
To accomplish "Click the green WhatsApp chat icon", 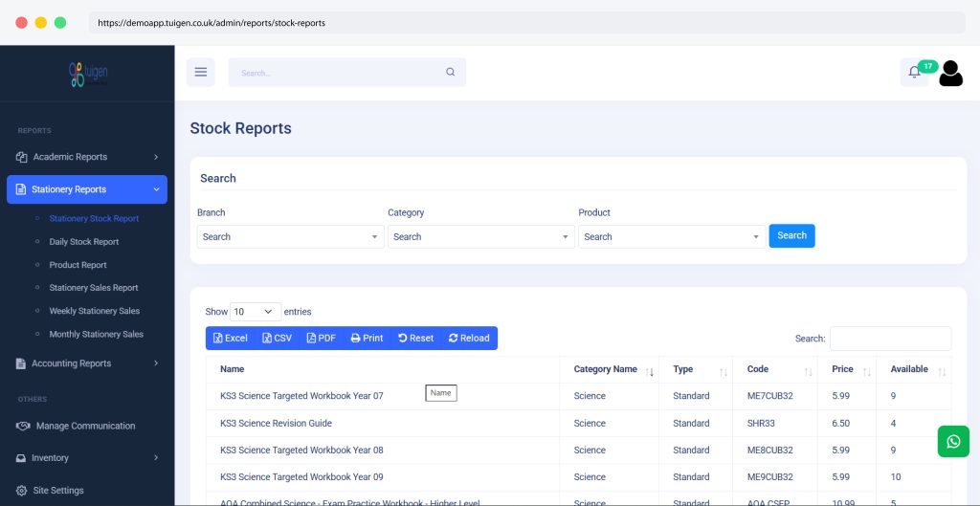I will pos(952,441).
